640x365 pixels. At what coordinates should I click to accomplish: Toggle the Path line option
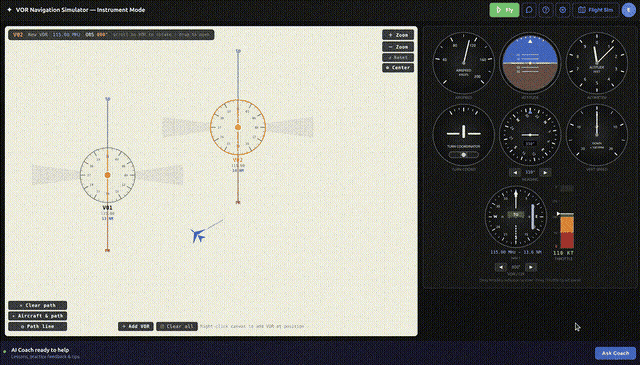point(38,327)
